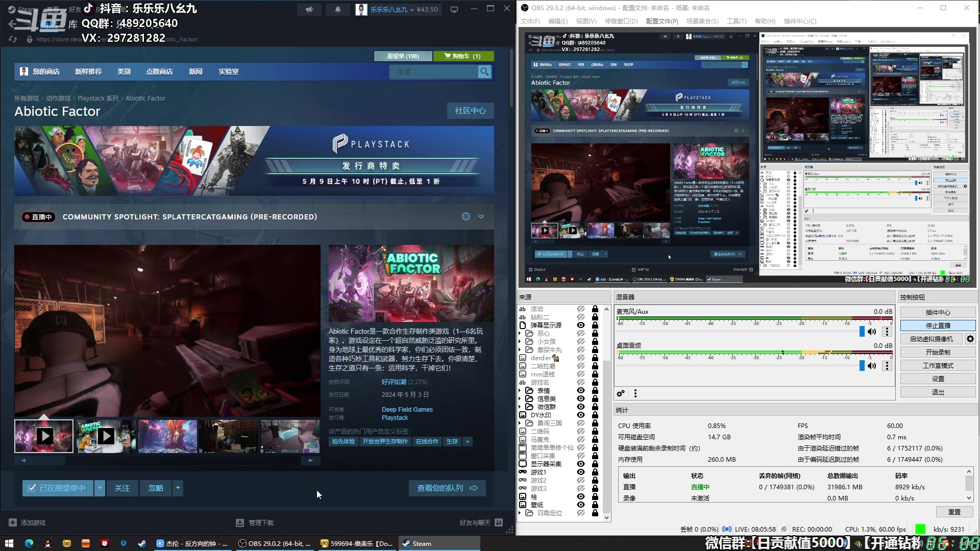This screenshot has height=551, width=980.
Task: Open 社区中心 on Abiotic Factor page
Action: click(470, 111)
